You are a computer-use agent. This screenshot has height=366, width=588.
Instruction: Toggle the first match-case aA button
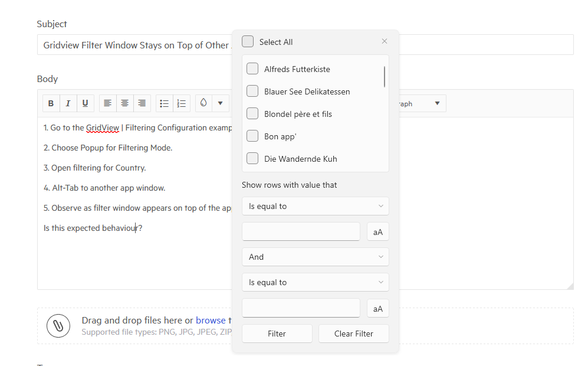coord(377,232)
